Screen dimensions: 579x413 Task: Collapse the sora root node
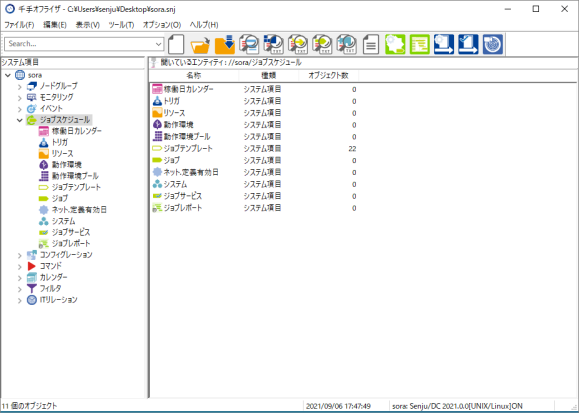tap(8, 75)
